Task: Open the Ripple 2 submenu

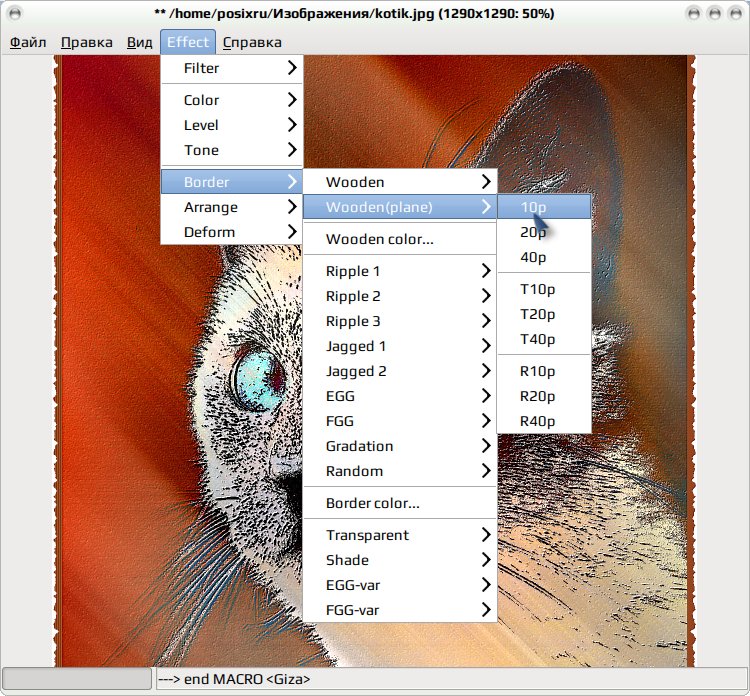Action: tap(400, 296)
